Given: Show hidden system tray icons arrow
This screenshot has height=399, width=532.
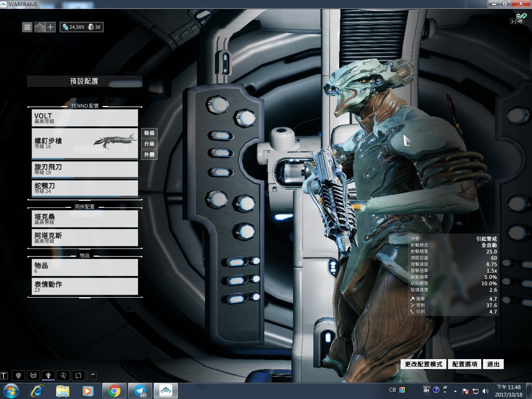Looking at the screenshot, I should pyautogui.click(x=455, y=391).
